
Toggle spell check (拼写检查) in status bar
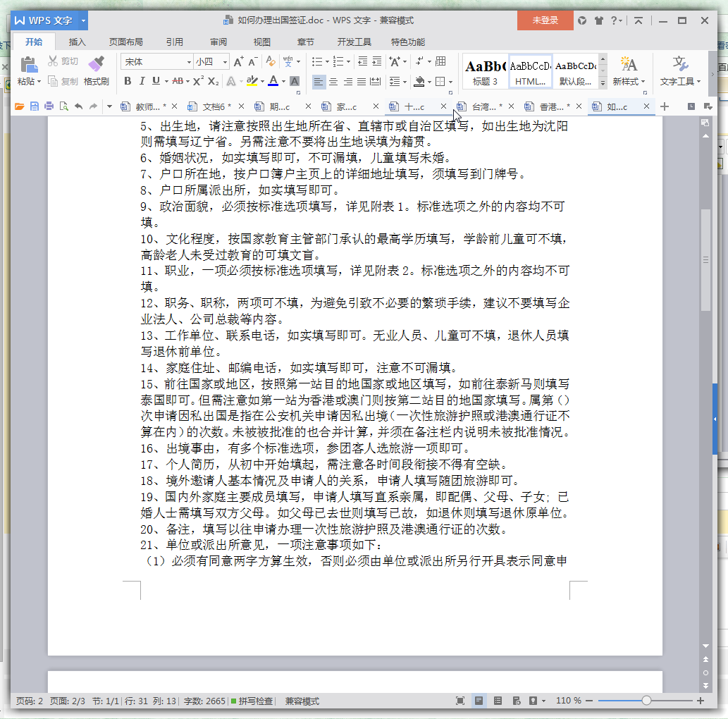point(252,701)
